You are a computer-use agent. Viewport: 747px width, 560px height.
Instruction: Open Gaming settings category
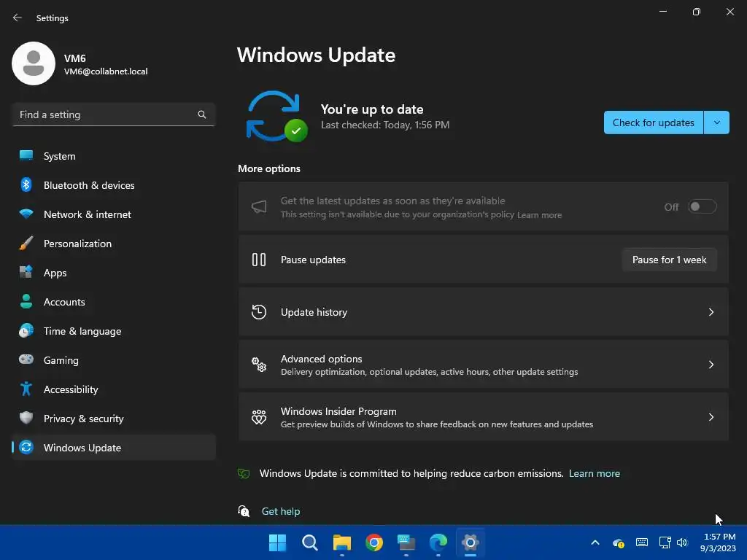114,360
